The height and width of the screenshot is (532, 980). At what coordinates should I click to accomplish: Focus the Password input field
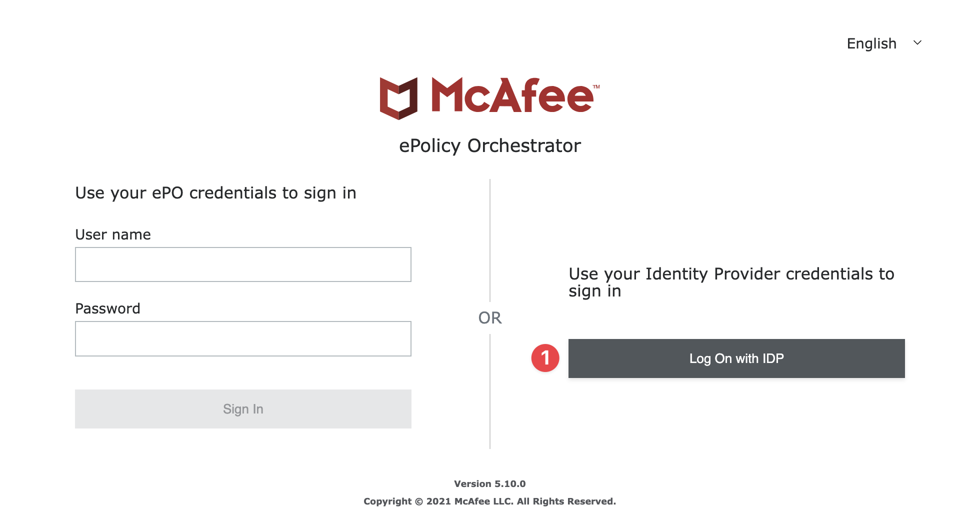(243, 338)
